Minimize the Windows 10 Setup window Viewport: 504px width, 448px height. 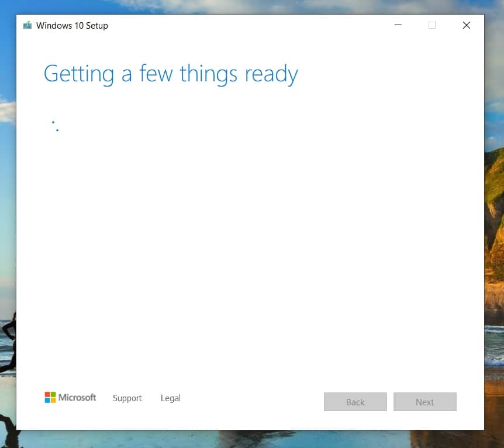(x=398, y=25)
